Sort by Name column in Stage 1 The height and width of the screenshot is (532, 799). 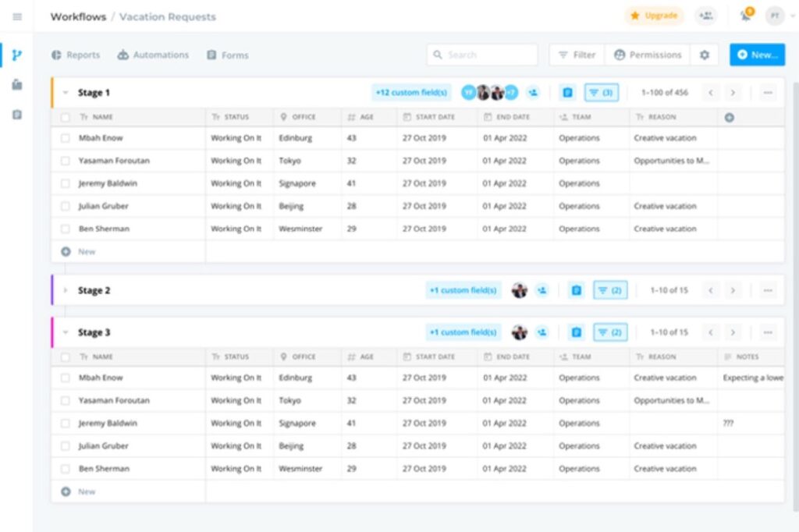96,117
